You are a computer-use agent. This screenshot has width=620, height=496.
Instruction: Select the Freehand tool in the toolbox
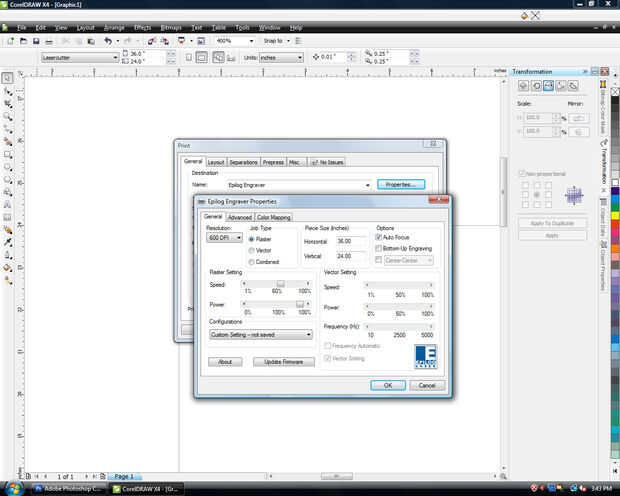click(x=8, y=129)
